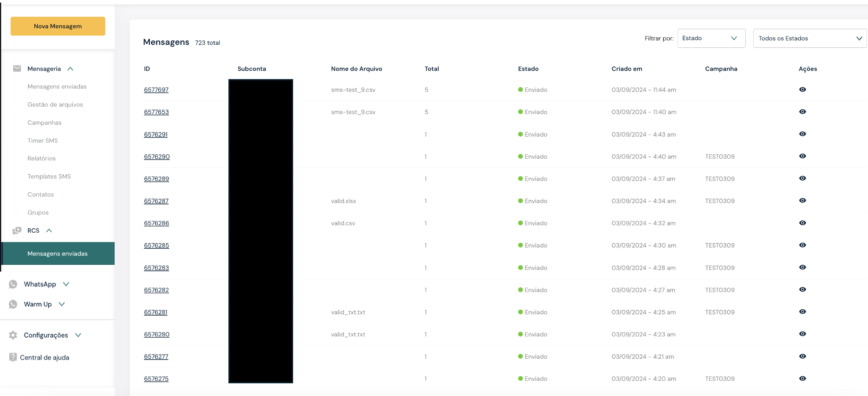Select Mensagens enviadas under RCS
This screenshot has height=396, width=868.
58,253
